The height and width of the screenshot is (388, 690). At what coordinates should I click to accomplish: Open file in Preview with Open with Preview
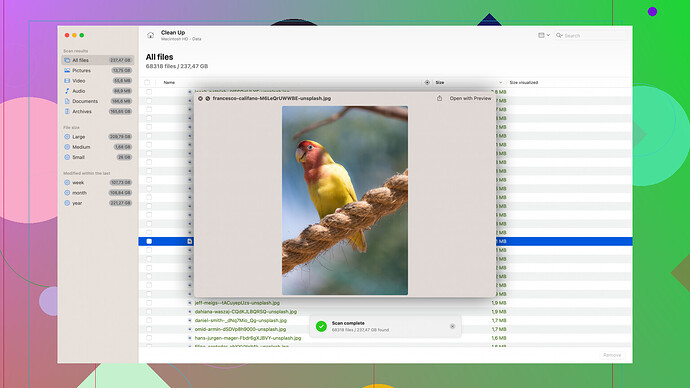click(470, 99)
